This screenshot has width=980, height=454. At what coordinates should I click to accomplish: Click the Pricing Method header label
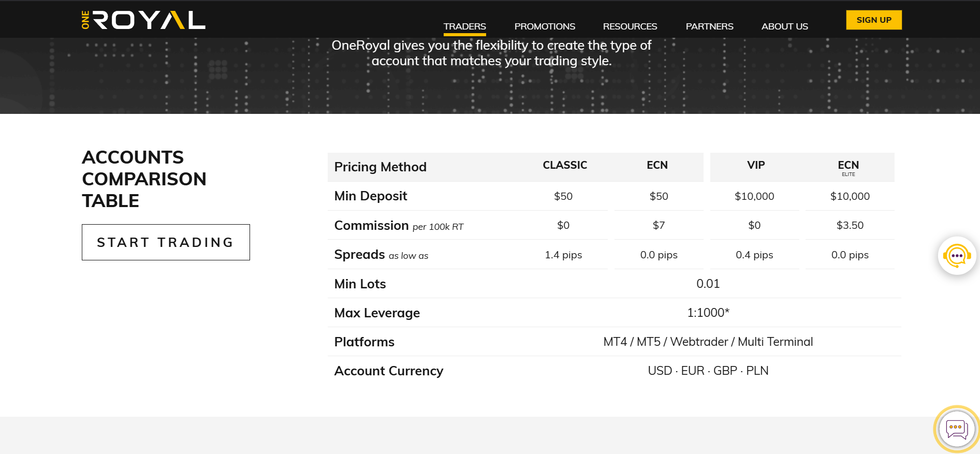[x=381, y=167]
